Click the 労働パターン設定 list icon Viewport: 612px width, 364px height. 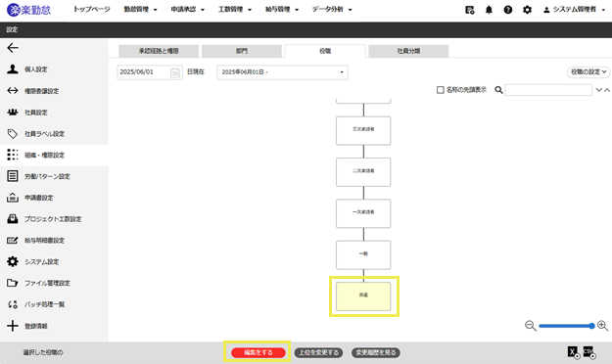tap(13, 176)
